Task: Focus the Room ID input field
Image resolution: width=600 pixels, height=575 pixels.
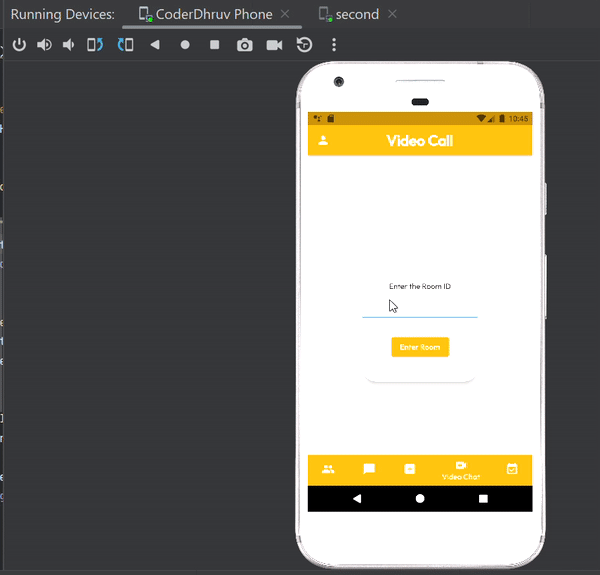Action: tap(420, 308)
